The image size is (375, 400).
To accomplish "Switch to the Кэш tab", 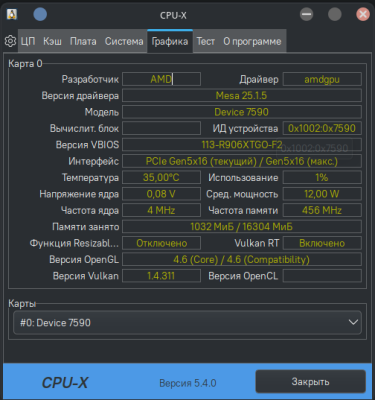I will (52, 41).
